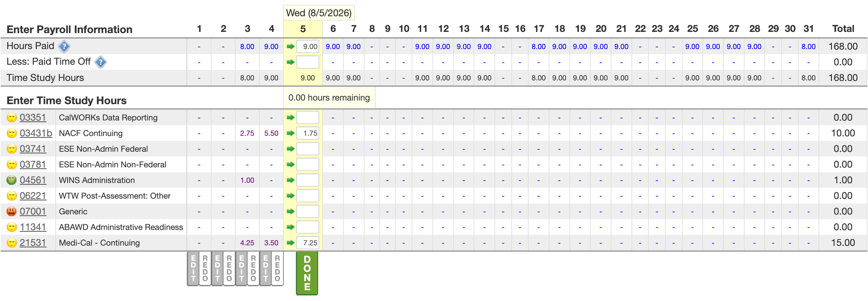Click the yellow face icon beside 21531
868x301 pixels.
(12, 243)
